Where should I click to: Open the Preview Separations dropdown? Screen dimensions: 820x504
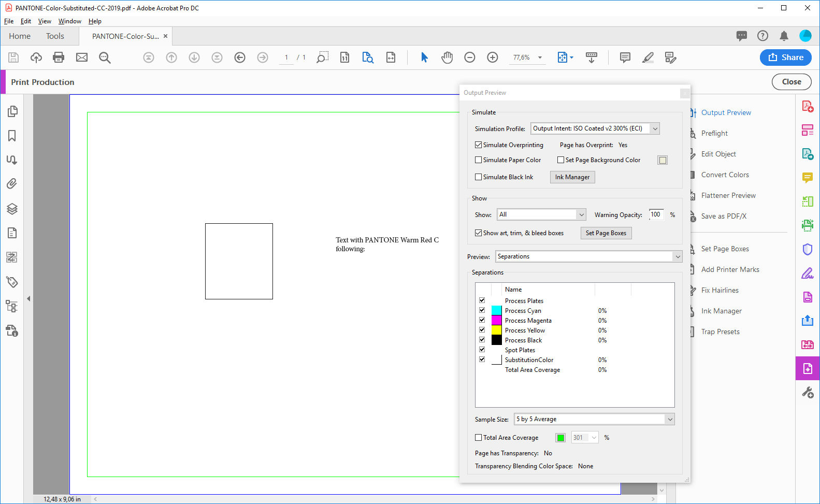coord(588,256)
